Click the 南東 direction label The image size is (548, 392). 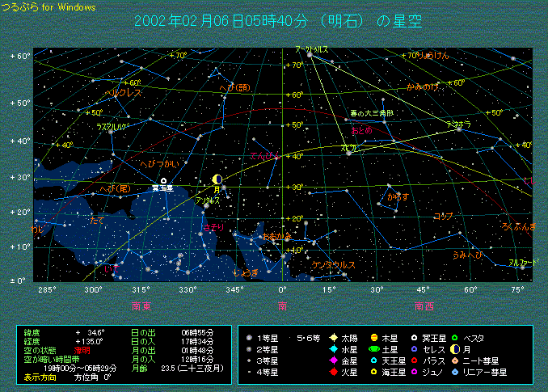142,306
